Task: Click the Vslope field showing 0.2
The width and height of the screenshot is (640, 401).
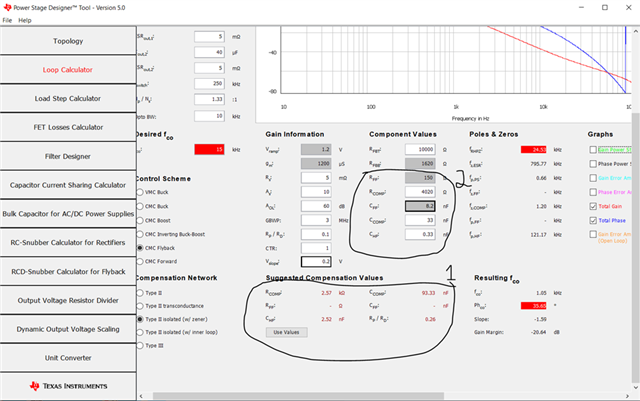Action: 316,261
